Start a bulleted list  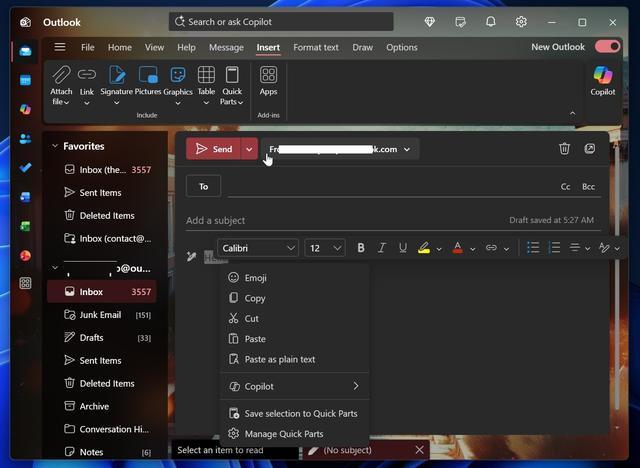click(533, 248)
